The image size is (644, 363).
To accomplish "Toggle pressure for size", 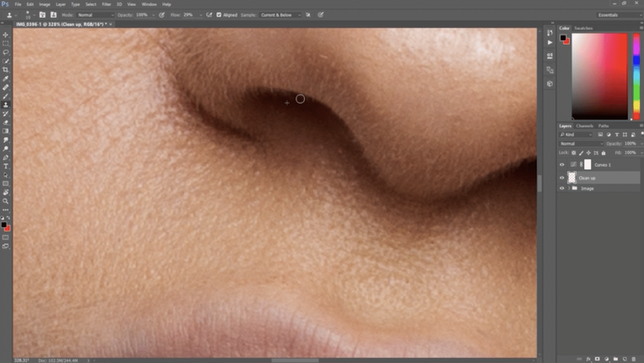I will (x=321, y=15).
